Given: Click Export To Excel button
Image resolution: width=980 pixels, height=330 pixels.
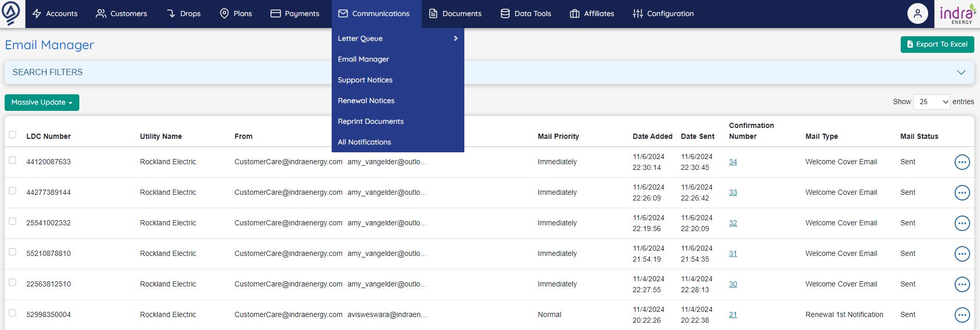Looking at the screenshot, I should [938, 45].
